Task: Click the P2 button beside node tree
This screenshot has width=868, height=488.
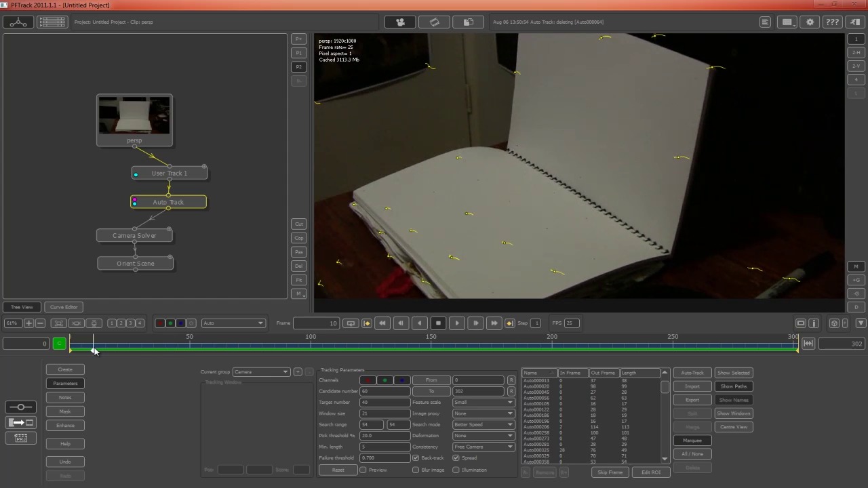Action: [298, 66]
